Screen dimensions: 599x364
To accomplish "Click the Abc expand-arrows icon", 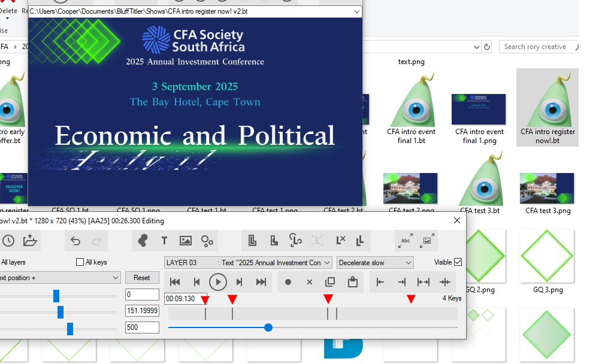I will [406, 241].
